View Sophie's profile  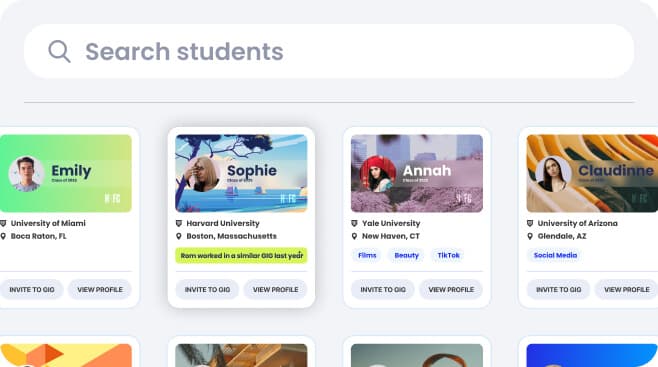pos(276,289)
